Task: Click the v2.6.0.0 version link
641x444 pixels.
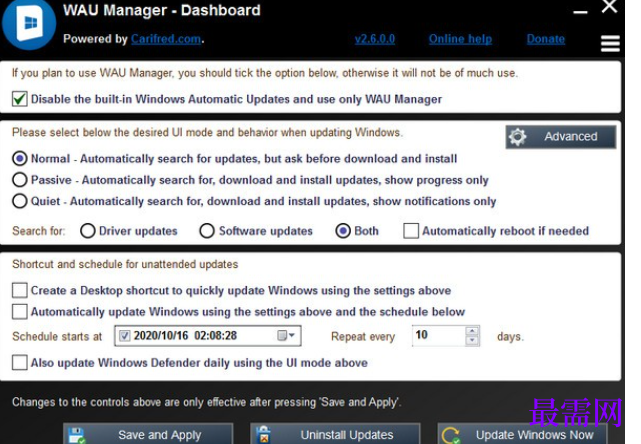Action: 375,39
